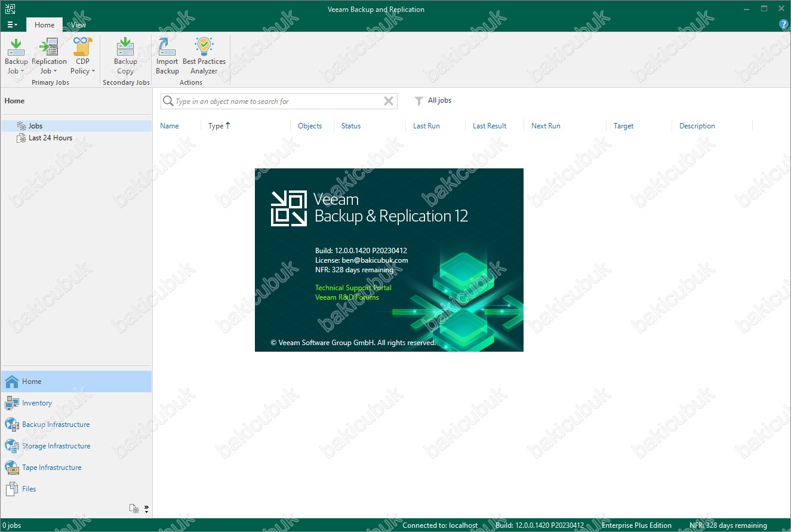Click inside the object name search field
This screenshot has width=791, height=532.
278,102
